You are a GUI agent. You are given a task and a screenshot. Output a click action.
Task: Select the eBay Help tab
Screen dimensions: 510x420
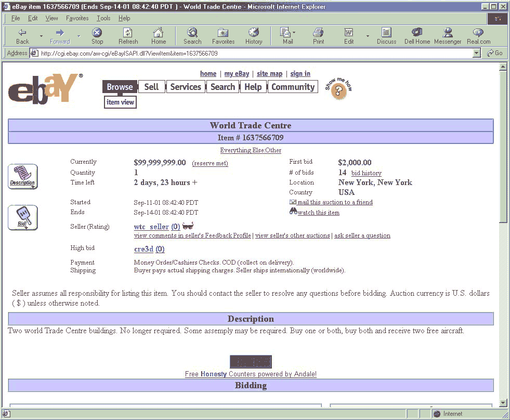point(253,87)
